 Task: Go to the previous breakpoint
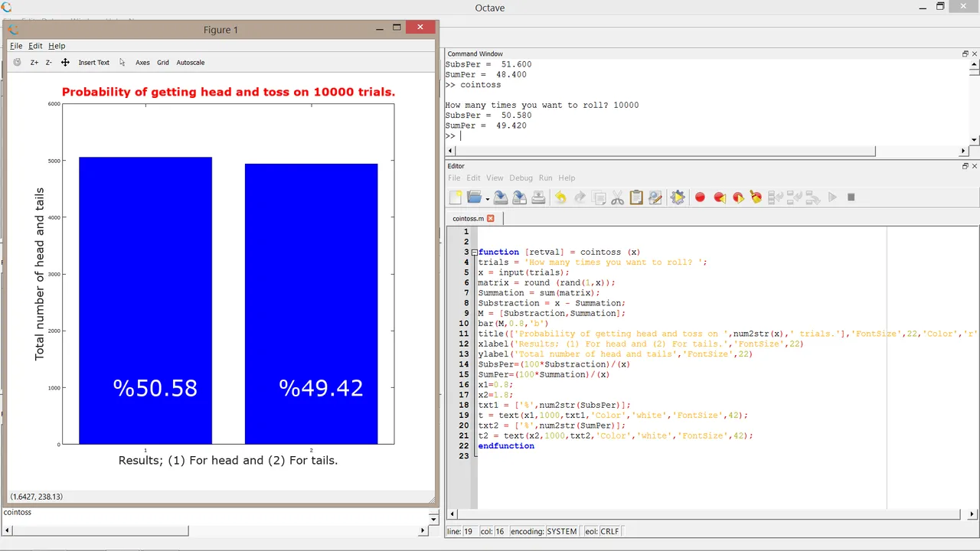coord(719,197)
